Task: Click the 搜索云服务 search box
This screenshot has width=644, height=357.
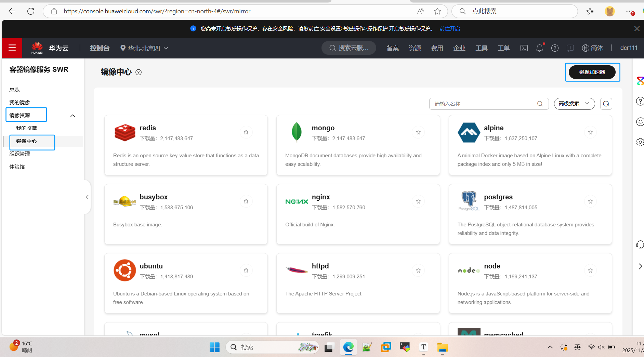Action: pos(349,48)
